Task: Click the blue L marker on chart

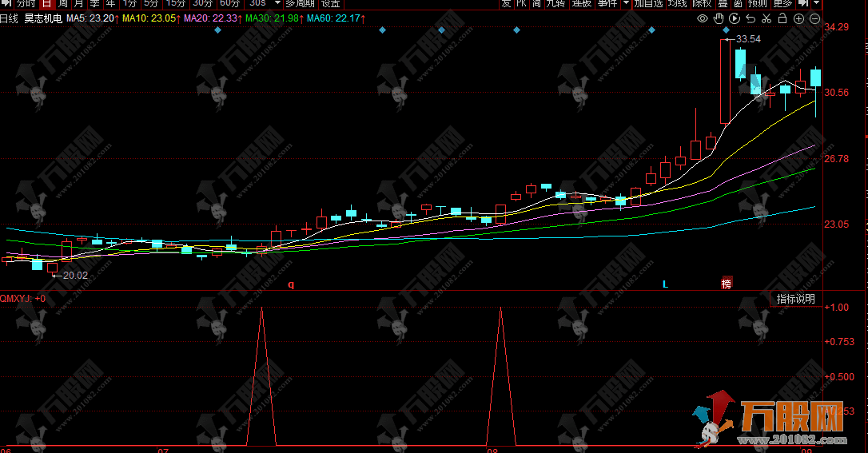Action: pos(665,284)
